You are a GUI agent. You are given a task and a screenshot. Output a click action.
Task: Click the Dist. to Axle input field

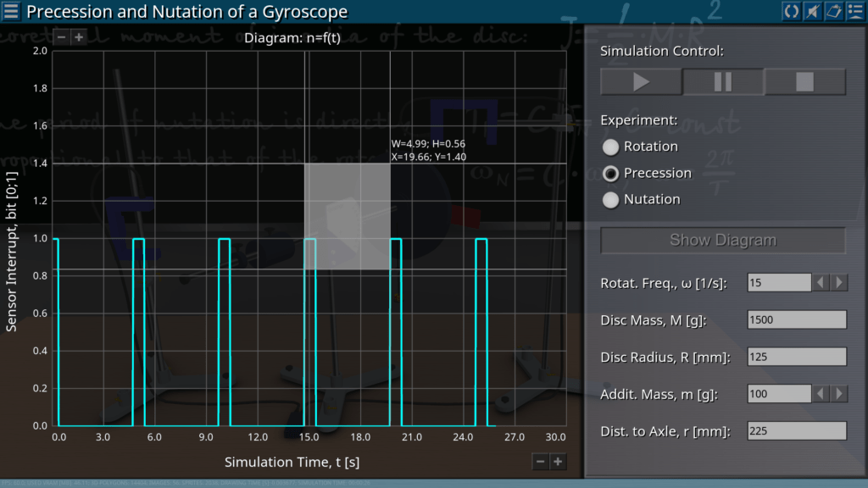coord(797,431)
